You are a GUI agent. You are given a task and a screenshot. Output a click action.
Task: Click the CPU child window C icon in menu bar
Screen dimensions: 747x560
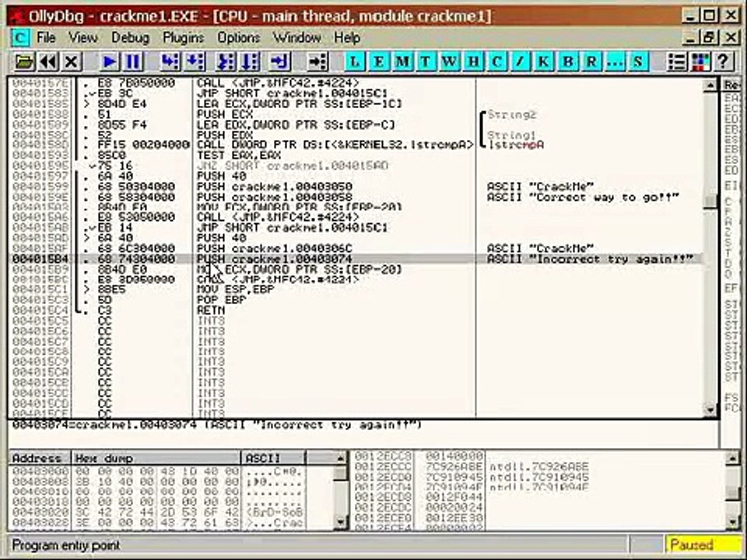pyautogui.click(x=20, y=37)
